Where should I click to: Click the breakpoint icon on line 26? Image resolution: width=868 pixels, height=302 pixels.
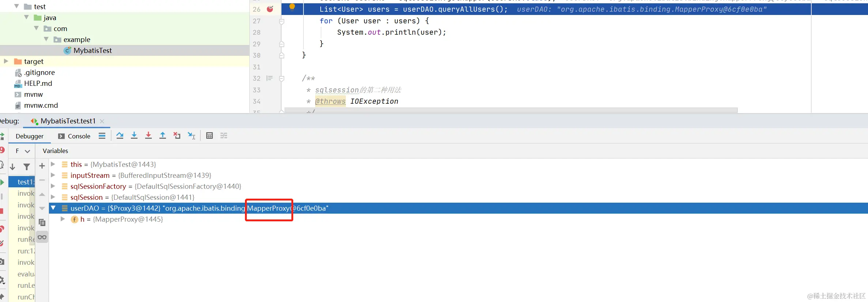(270, 9)
